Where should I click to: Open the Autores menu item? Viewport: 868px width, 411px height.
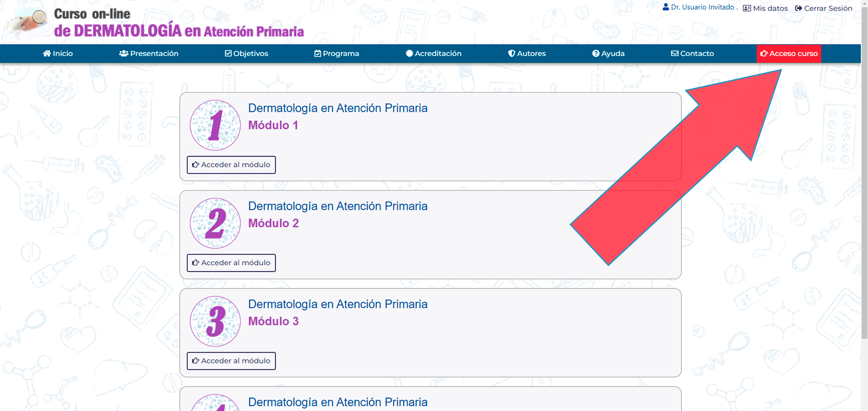tap(527, 54)
